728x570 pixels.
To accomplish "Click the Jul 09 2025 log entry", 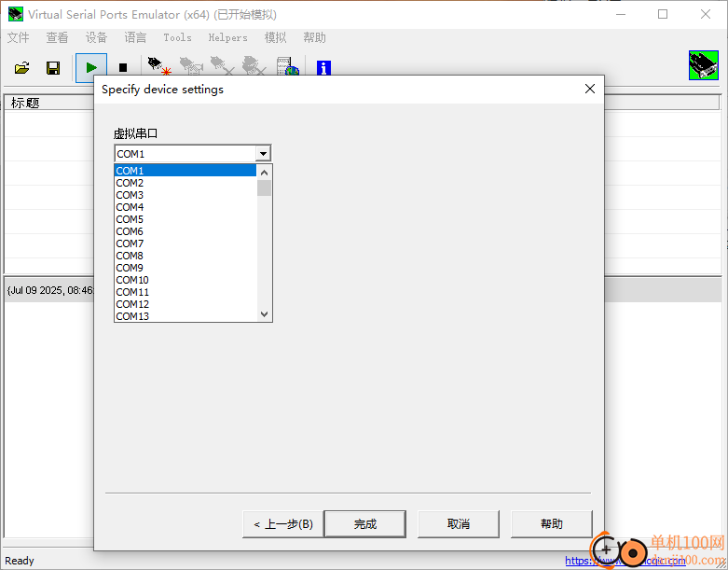I will pyautogui.click(x=48, y=290).
